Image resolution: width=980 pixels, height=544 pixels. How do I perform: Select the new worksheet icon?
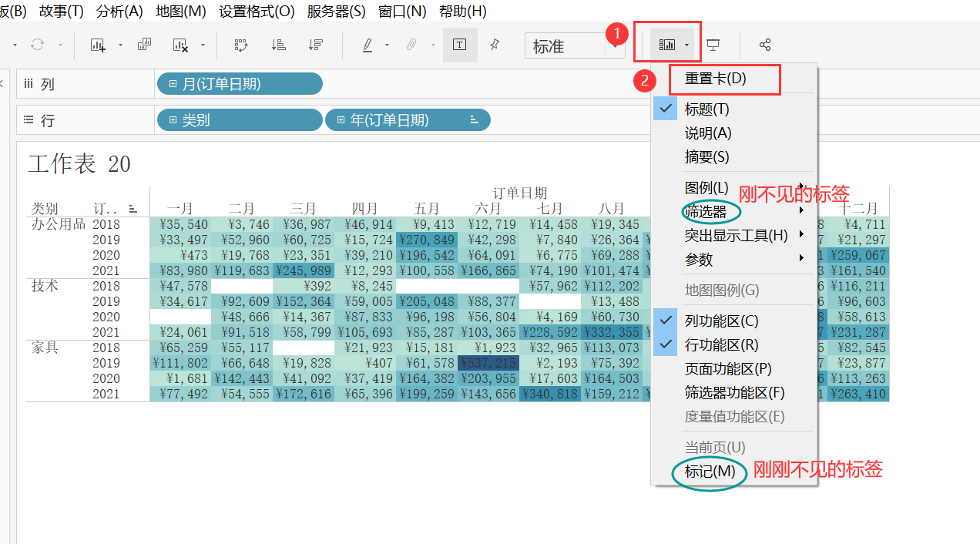[98, 45]
